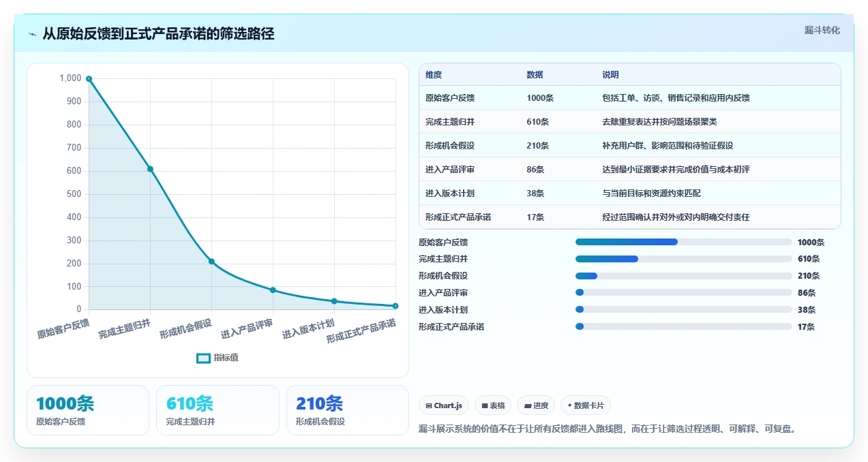Click the description 达到最小证据要求并完成价值与成本初评
The height and width of the screenshot is (462, 868).
(676, 170)
